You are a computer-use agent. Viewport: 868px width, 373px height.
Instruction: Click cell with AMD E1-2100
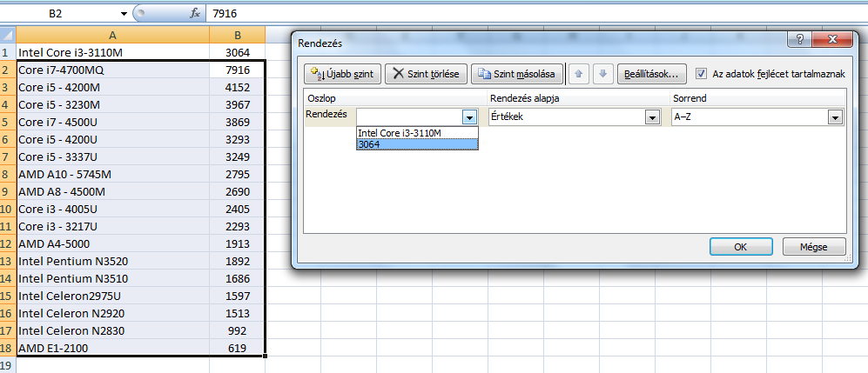113,348
